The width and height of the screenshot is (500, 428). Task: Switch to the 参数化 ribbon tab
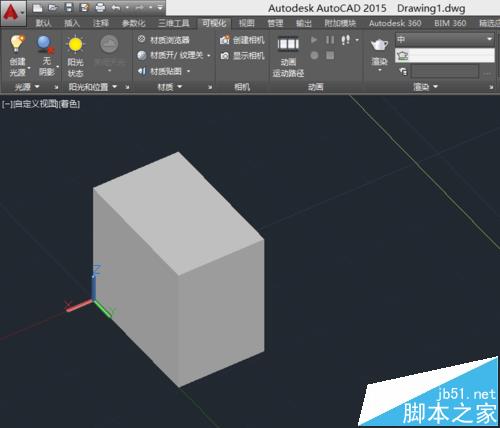(133, 23)
